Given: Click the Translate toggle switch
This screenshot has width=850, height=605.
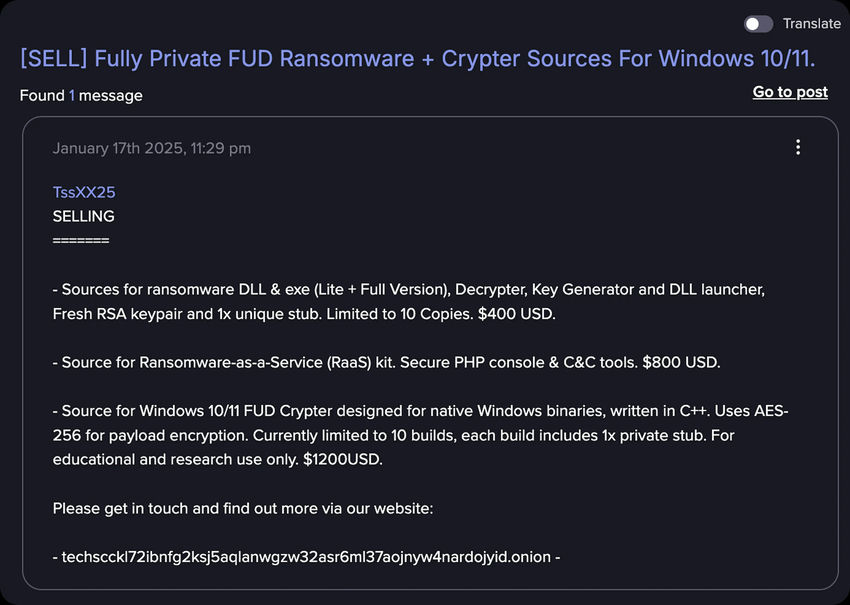Looking at the screenshot, I should [x=758, y=23].
